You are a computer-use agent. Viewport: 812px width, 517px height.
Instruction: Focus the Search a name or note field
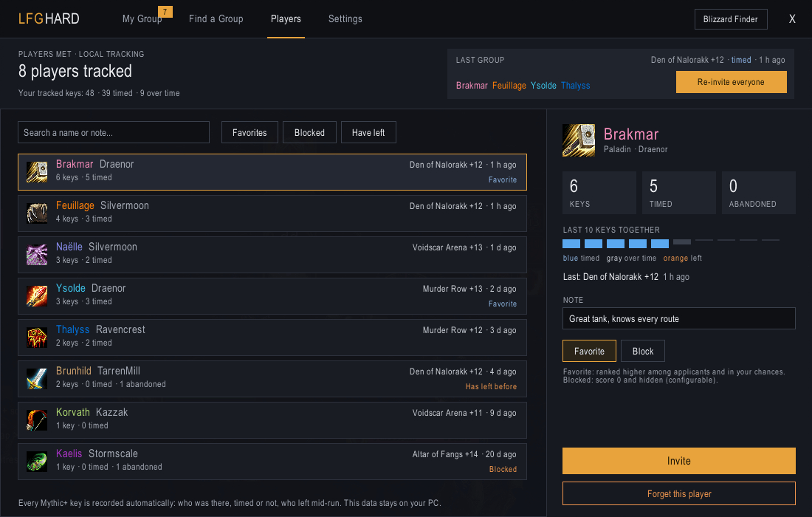tap(114, 133)
